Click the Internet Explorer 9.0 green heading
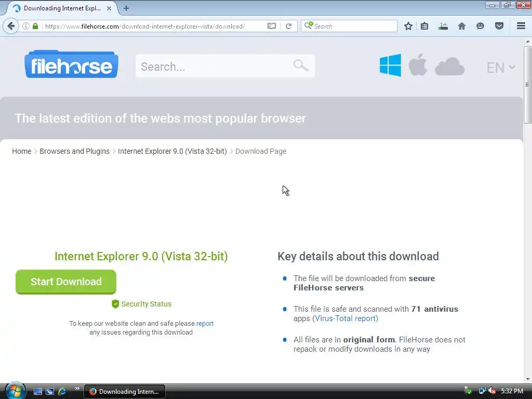This screenshot has width=532, height=399. 141,256
